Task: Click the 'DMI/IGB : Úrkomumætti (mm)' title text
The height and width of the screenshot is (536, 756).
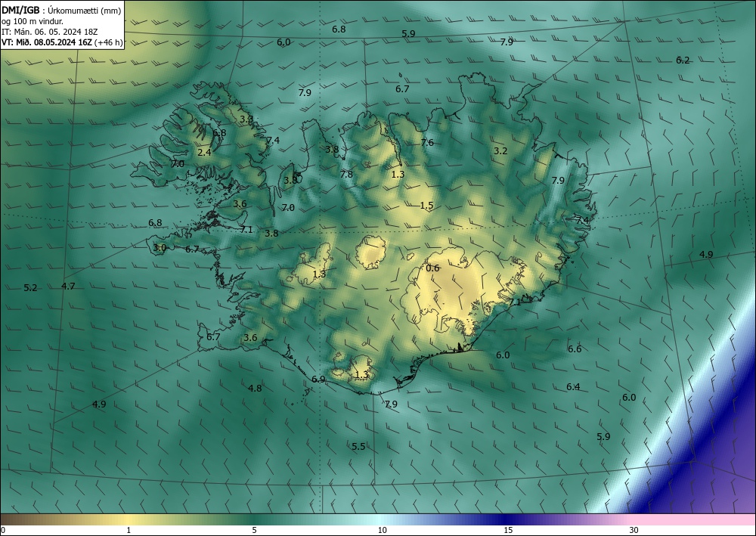Action: (x=61, y=11)
